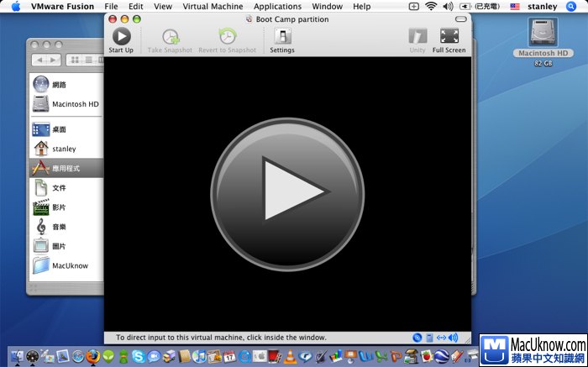Click the sound icon in the VM status bar
This screenshot has width=588, height=367.
pos(454,338)
